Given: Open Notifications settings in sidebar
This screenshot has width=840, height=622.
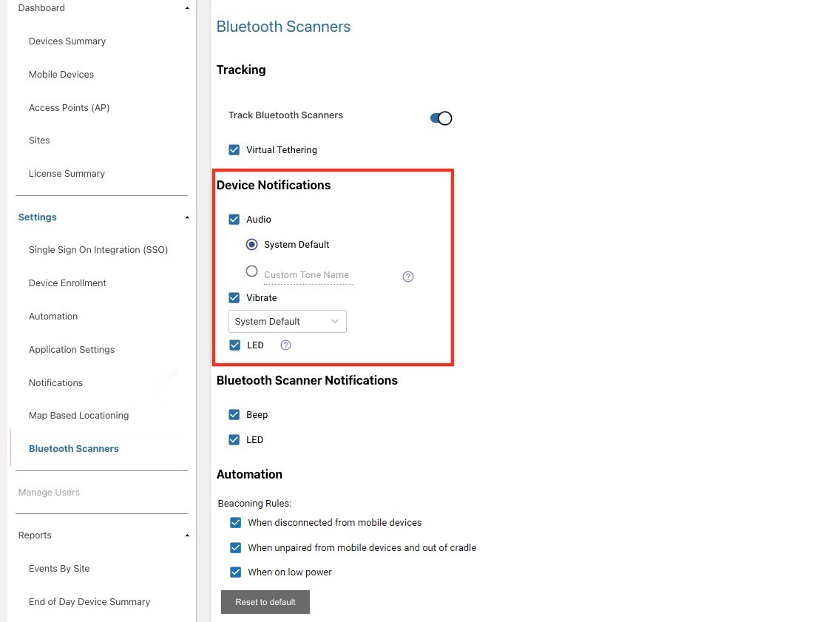Looking at the screenshot, I should [x=55, y=382].
